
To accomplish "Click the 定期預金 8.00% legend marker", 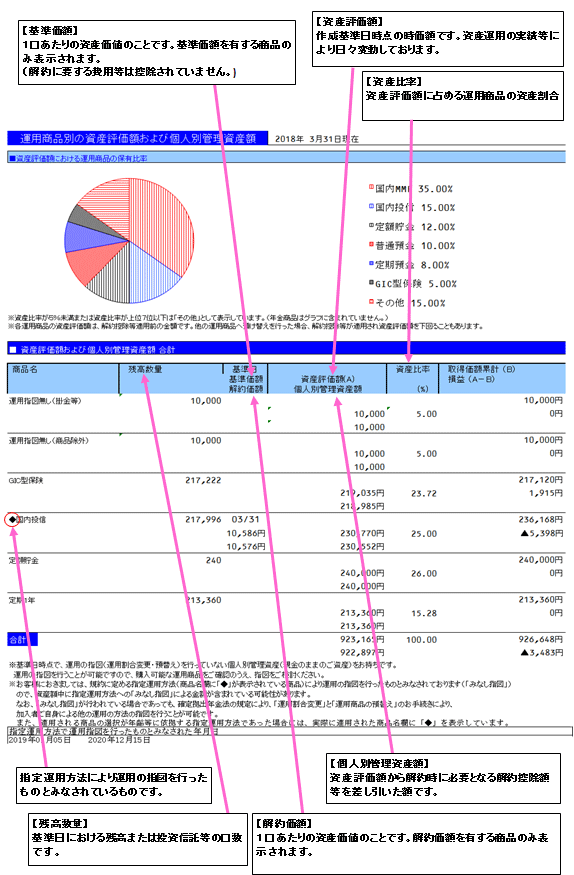I will (372, 263).
